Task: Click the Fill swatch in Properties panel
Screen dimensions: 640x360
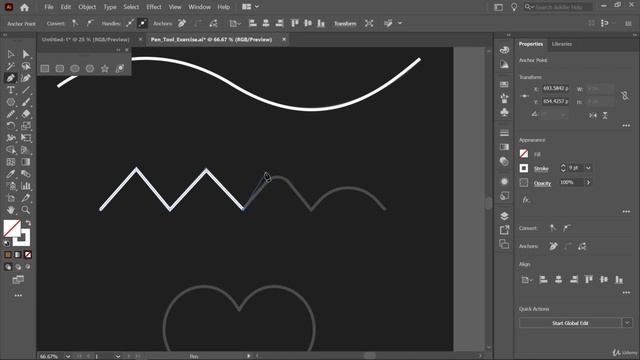Action: click(x=524, y=154)
